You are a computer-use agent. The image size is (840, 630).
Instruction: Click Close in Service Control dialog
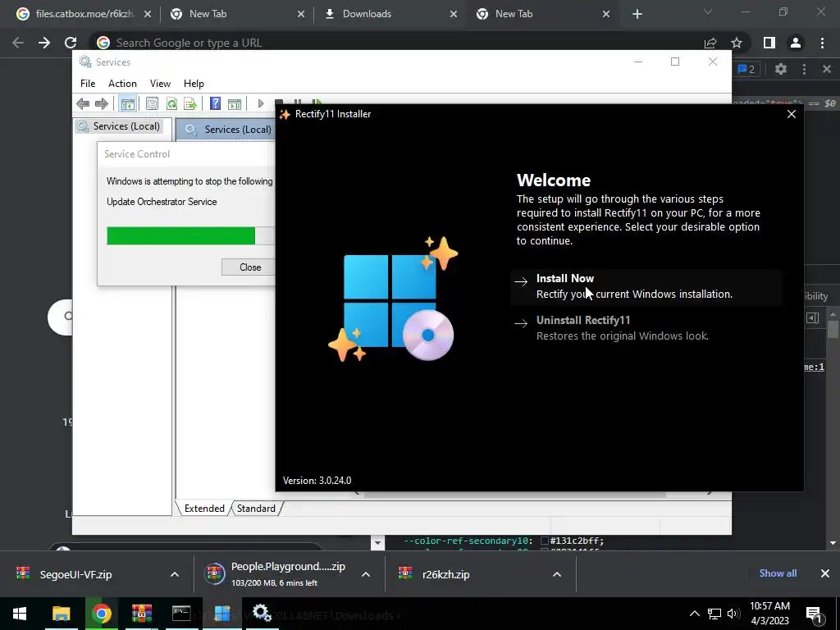pos(249,267)
